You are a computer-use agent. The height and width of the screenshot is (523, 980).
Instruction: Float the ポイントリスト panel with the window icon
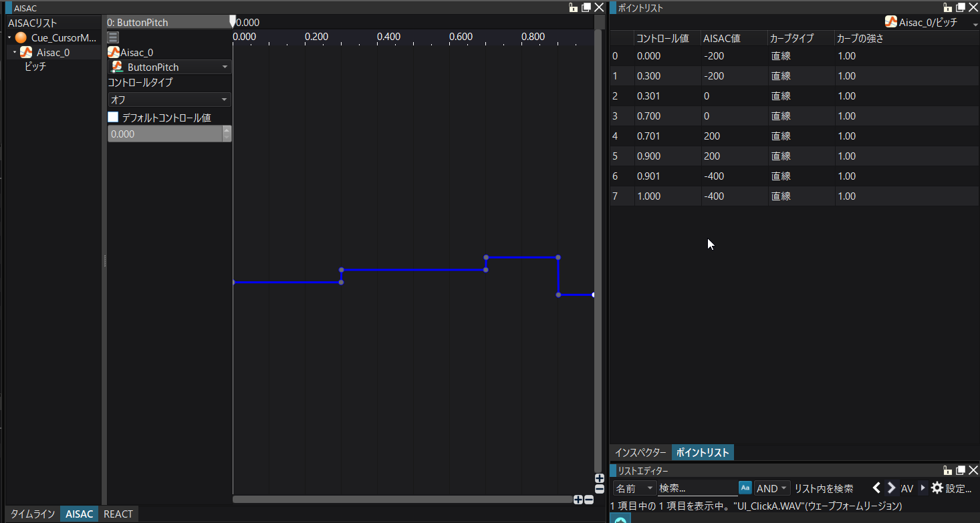click(x=961, y=7)
